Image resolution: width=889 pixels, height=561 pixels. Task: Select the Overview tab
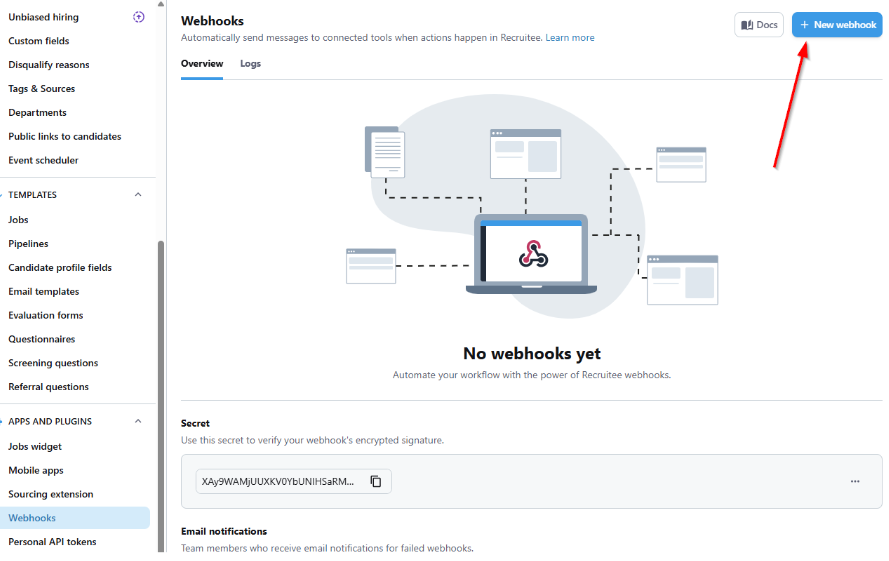tap(202, 64)
